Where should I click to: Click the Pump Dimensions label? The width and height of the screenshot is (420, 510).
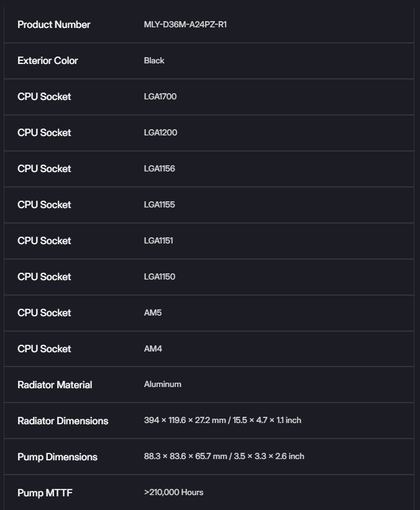coord(57,457)
